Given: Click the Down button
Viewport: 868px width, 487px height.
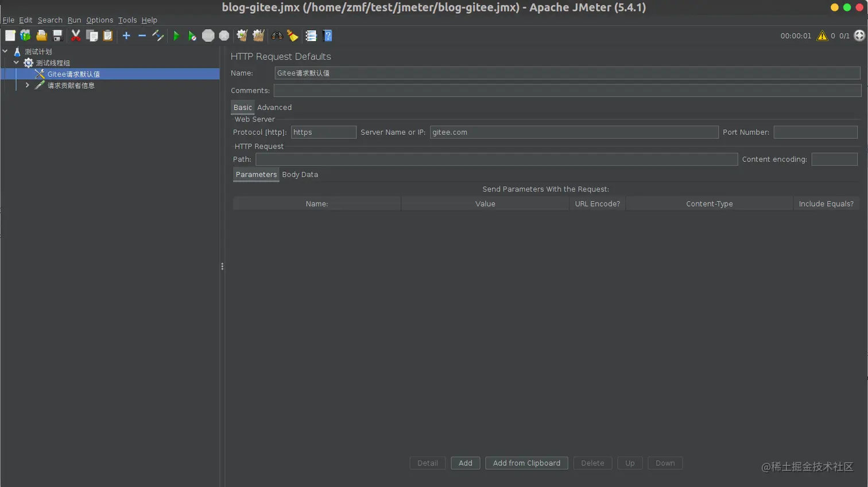Looking at the screenshot, I should point(665,463).
